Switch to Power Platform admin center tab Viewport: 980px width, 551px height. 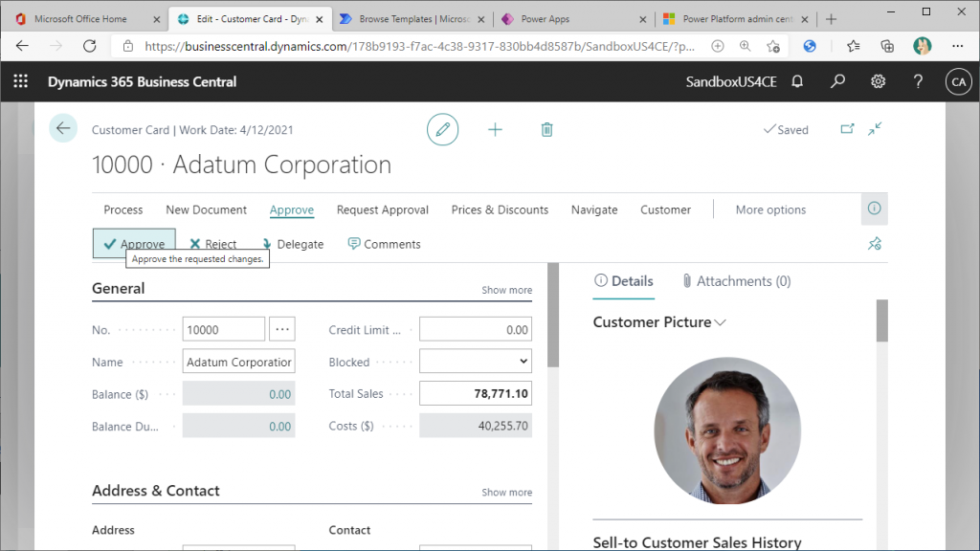[x=735, y=19]
